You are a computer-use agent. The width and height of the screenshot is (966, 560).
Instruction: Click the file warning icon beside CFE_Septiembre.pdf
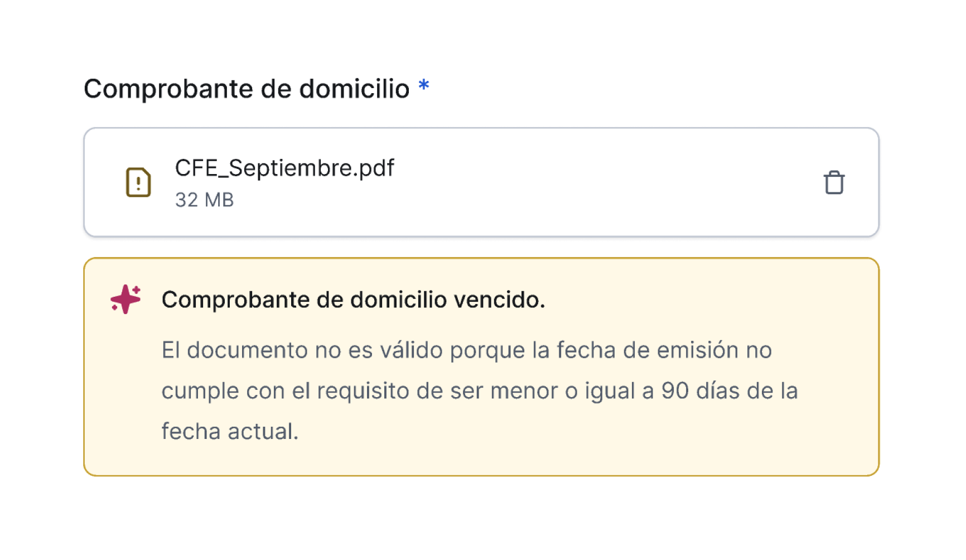point(138,182)
